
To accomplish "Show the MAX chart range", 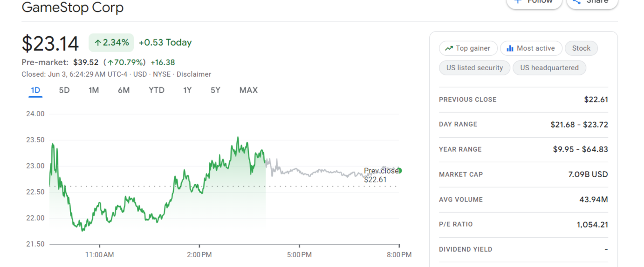I will click(x=248, y=90).
